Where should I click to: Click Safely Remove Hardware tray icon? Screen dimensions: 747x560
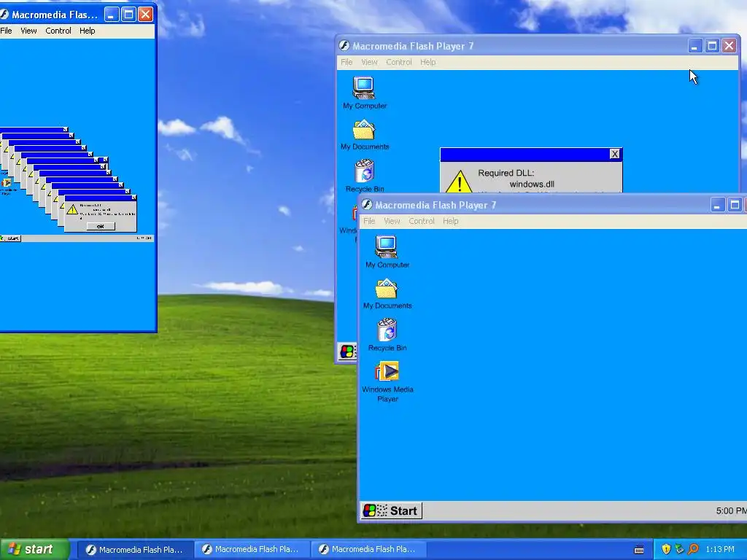coord(679,549)
